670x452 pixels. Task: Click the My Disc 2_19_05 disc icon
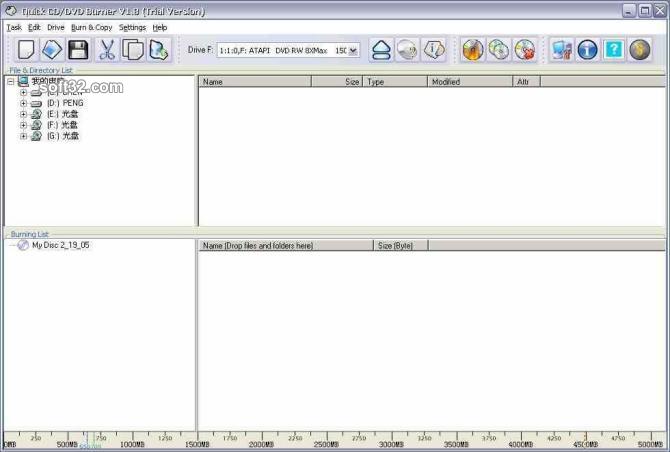(x=23, y=245)
